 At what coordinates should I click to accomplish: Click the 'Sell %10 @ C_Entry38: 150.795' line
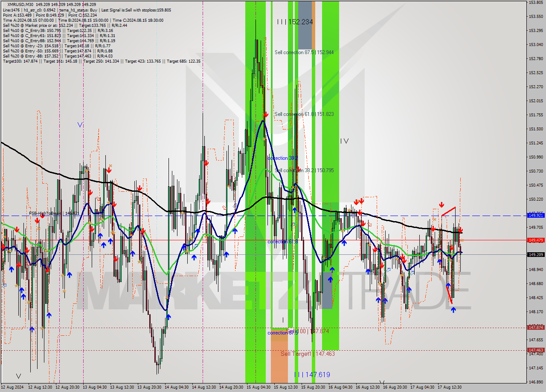pos(58,30)
